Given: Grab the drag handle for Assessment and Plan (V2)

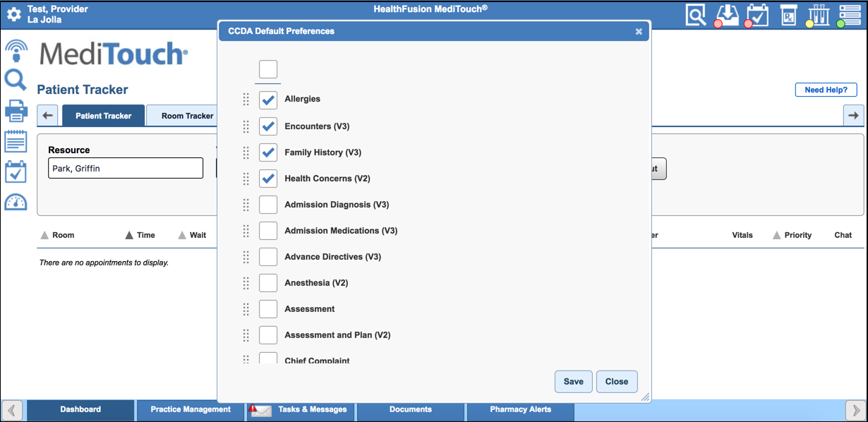Looking at the screenshot, I should point(246,335).
